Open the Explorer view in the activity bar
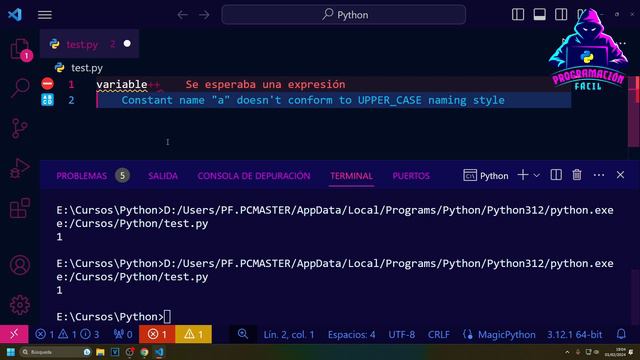This screenshot has width=640, height=360. pyautogui.click(x=20, y=49)
